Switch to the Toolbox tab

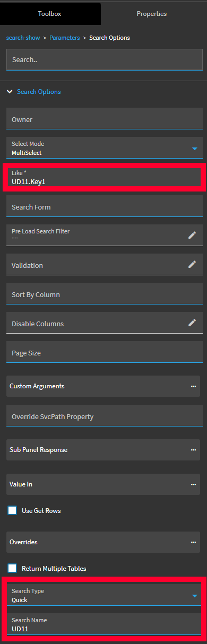[49, 14]
